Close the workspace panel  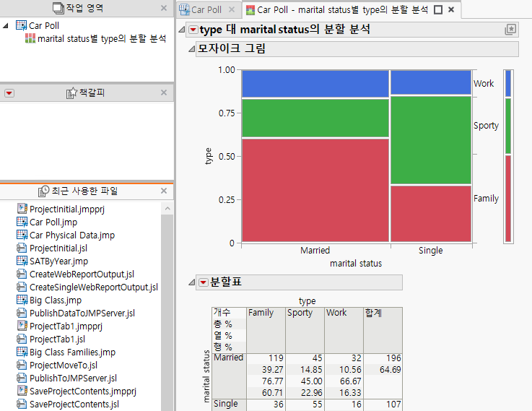(x=164, y=8)
